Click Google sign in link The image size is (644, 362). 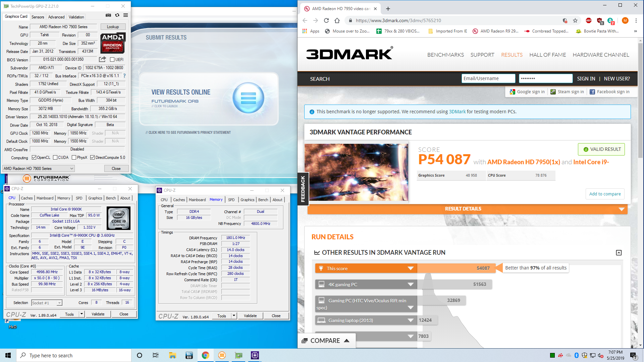(x=527, y=92)
